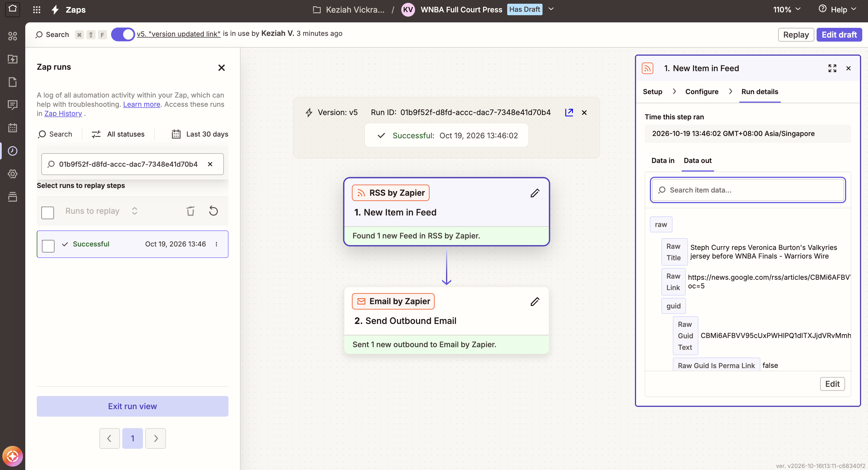Open the All statuses filter

click(118, 134)
